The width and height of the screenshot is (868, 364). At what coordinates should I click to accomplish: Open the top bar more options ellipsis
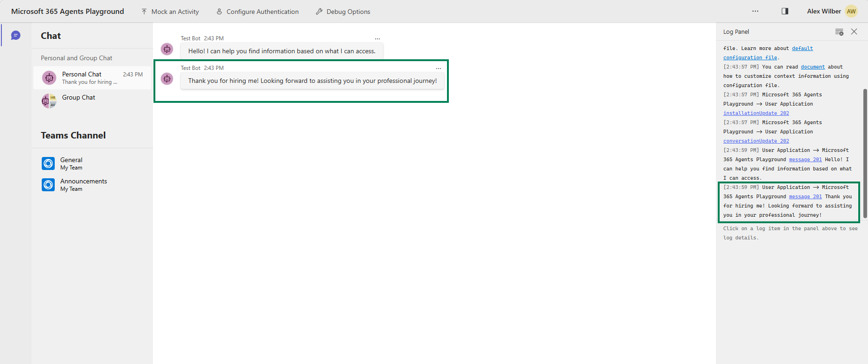(755, 11)
